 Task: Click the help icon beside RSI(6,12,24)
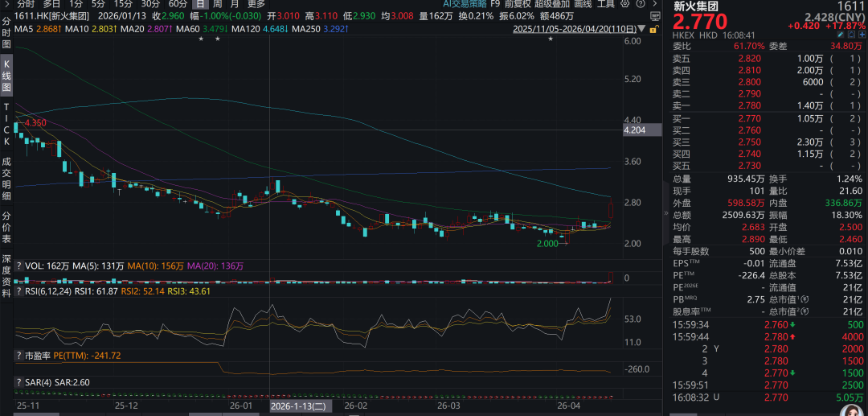[x=20, y=292]
